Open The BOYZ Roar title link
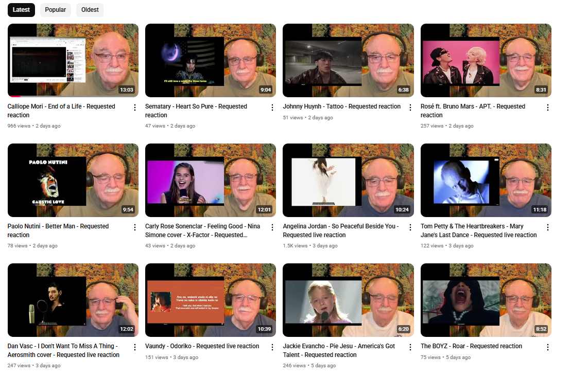 pyautogui.click(x=471, y=346)
